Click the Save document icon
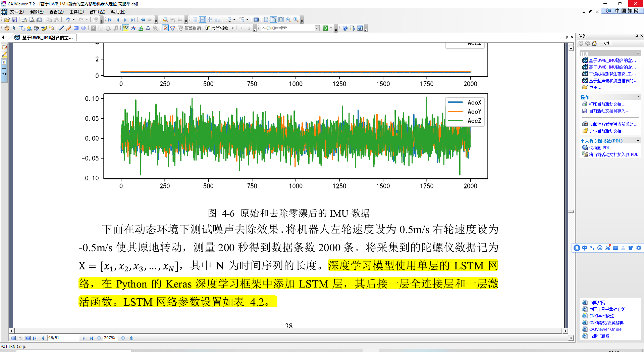 tap(15, 20)
